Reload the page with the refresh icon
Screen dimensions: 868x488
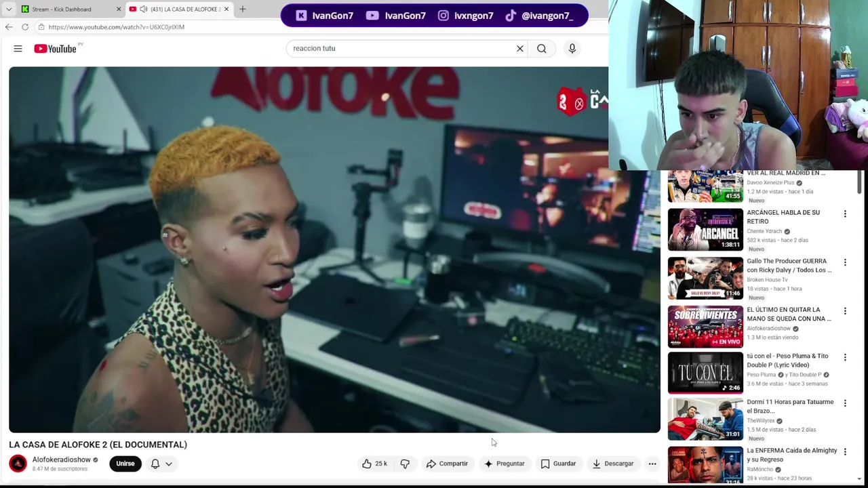tap(25, 27)
